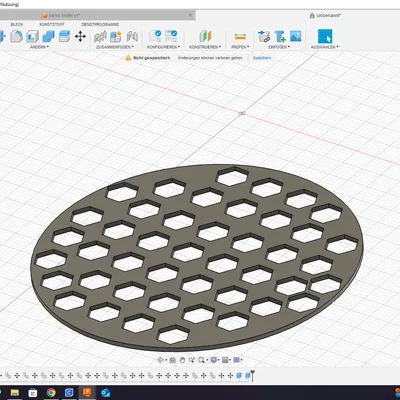Image resolution: width=400 pixels, height=400 pixels.
Task: Select the Prüfen measure tool
Action: (x=240, y=36)
